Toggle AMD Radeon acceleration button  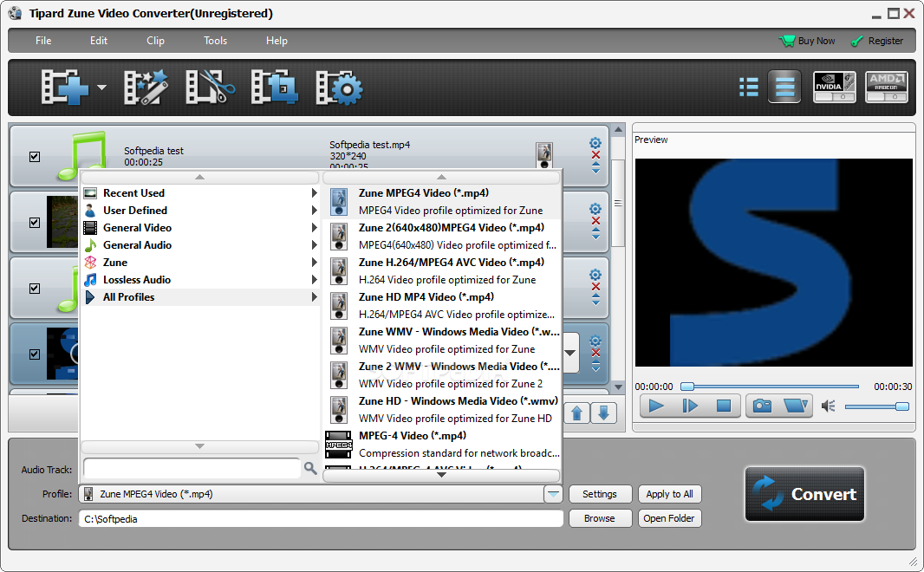click(886, 88)
